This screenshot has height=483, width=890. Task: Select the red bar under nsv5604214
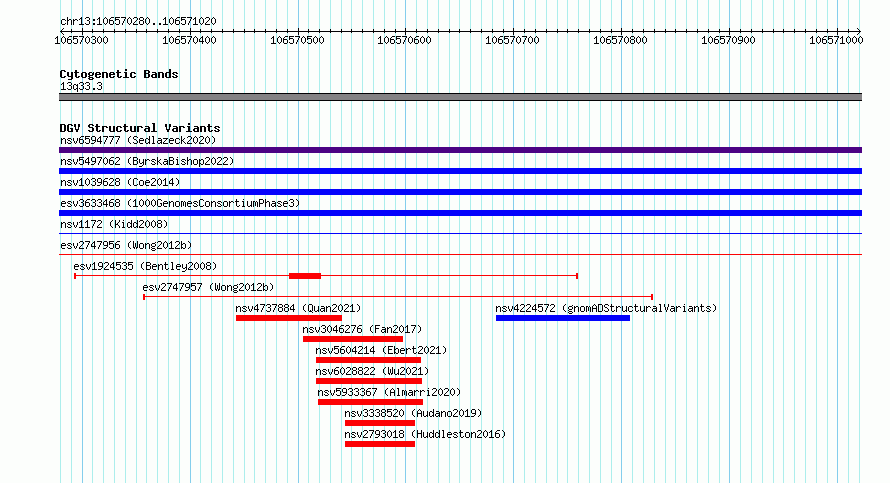pyautogui.click(x=368, y=360)
